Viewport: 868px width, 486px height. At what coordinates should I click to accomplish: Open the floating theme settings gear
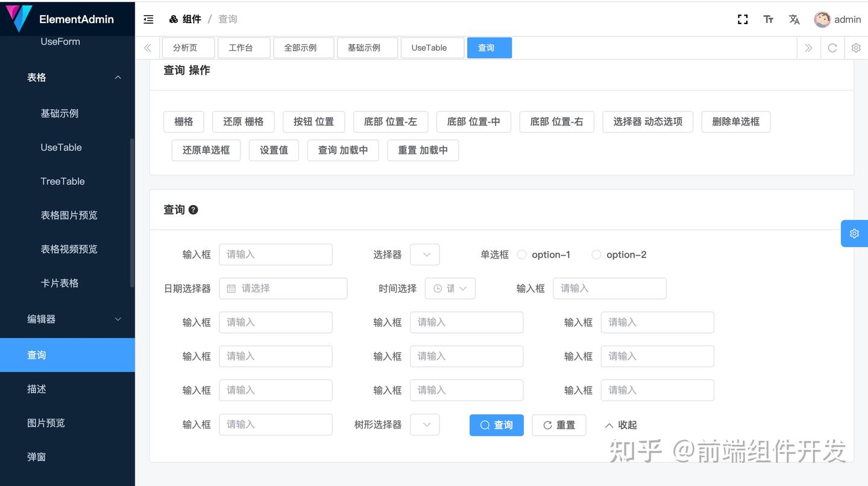[854, 233]
